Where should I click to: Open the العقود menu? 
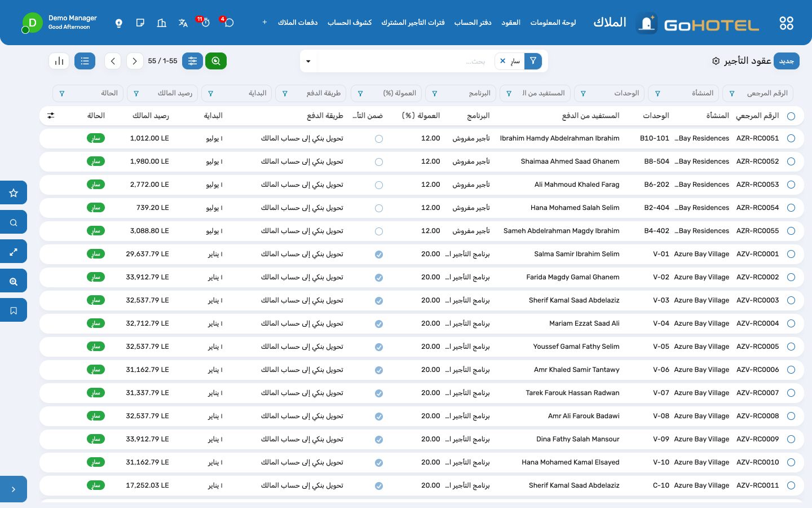pos(511,23)
